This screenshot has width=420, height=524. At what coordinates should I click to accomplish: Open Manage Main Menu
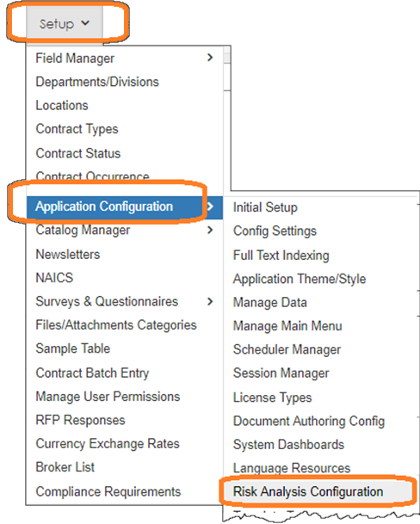tap(287, 326)
